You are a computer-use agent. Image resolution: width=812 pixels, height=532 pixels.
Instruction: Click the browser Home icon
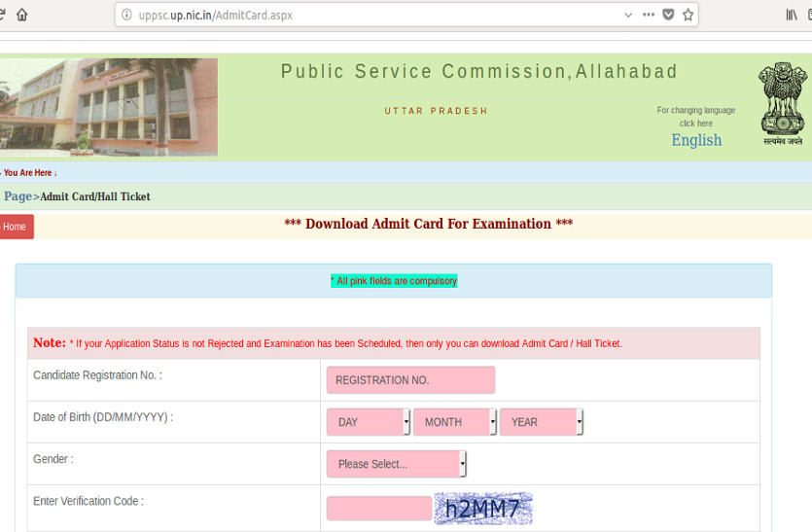21,15
